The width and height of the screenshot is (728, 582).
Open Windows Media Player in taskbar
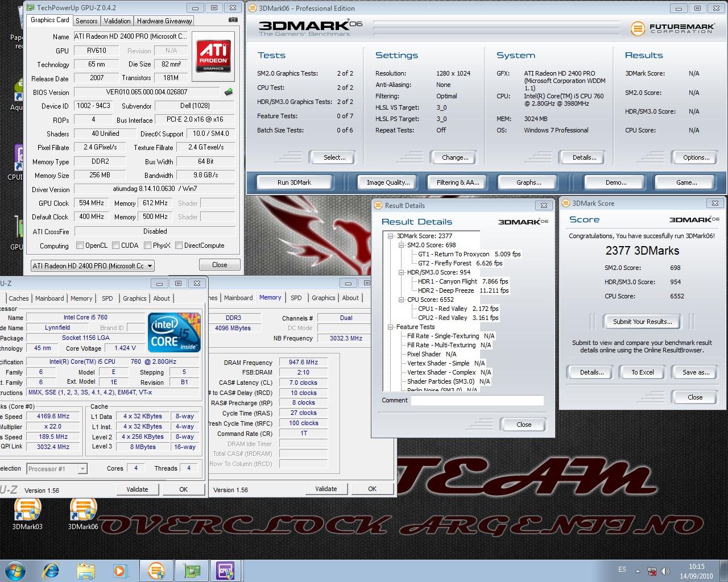(120, 570)
